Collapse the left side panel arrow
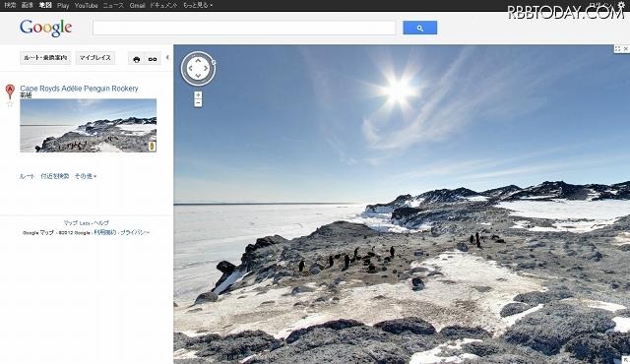 tap(167, 58)
